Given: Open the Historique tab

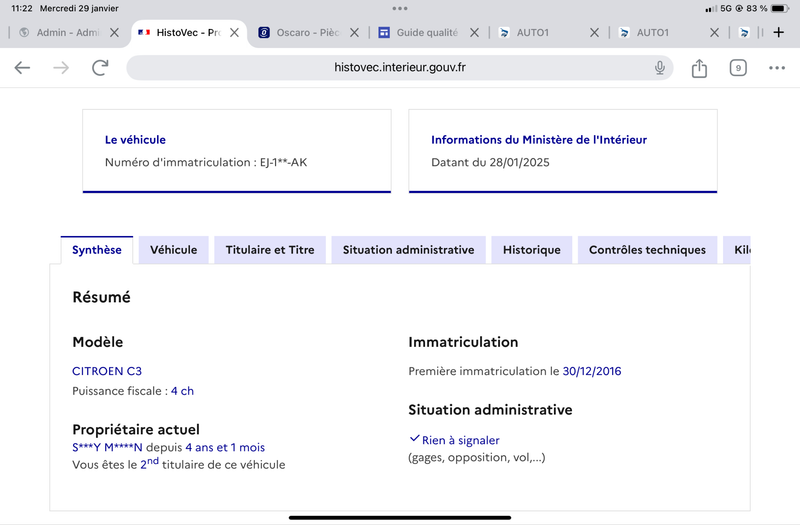Looking at the screenshot, I should click(x=532, y=250).
